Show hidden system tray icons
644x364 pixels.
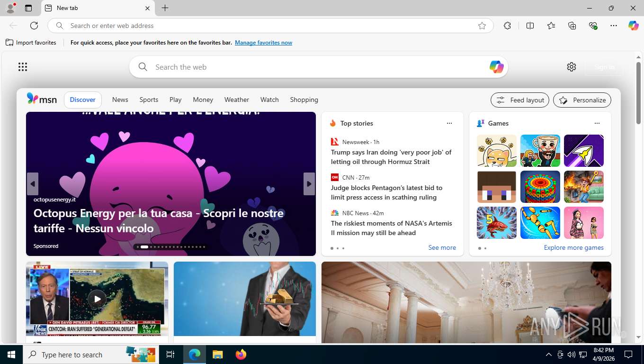pos(549,355)
